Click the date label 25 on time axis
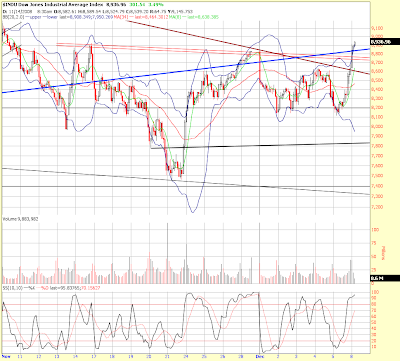The width and height of the screenshot is (400, 361). [x=204, y=356]
